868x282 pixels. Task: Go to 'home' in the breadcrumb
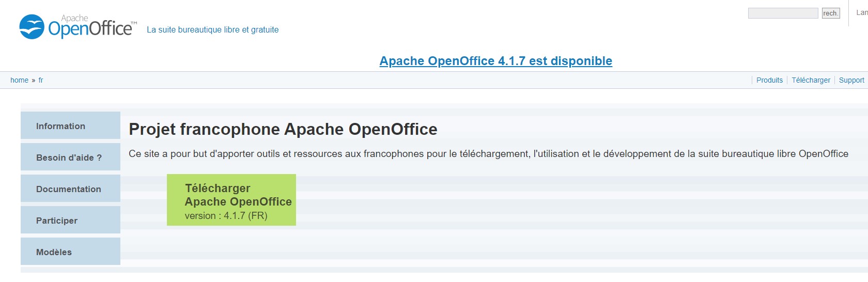tap(19, 80)
